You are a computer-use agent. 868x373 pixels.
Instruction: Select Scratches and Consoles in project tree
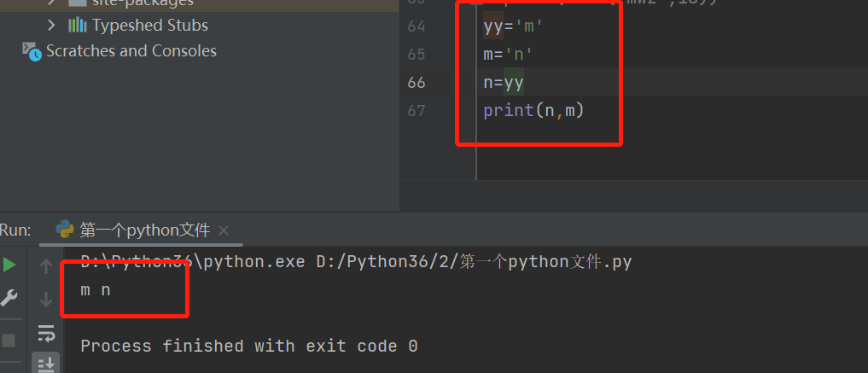(131, 51)
